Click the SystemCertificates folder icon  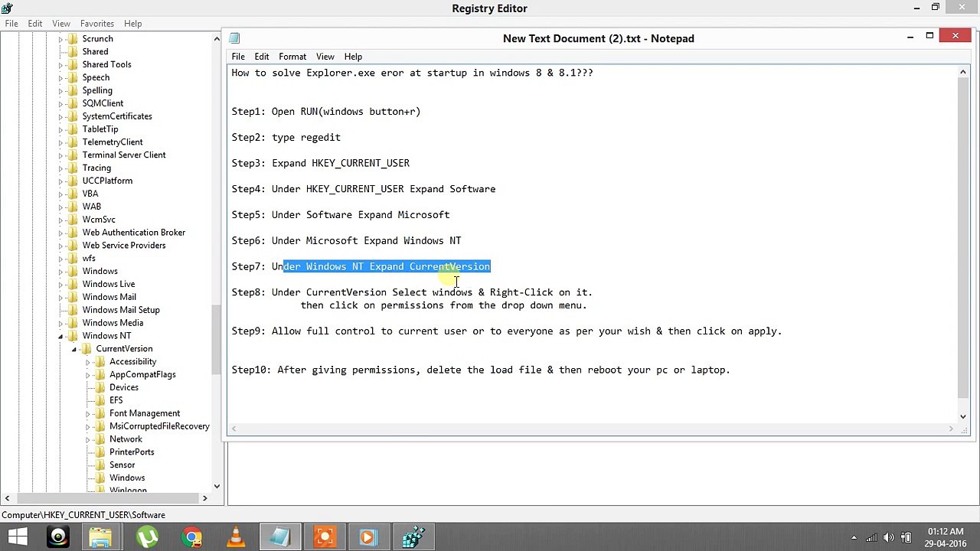73,116
